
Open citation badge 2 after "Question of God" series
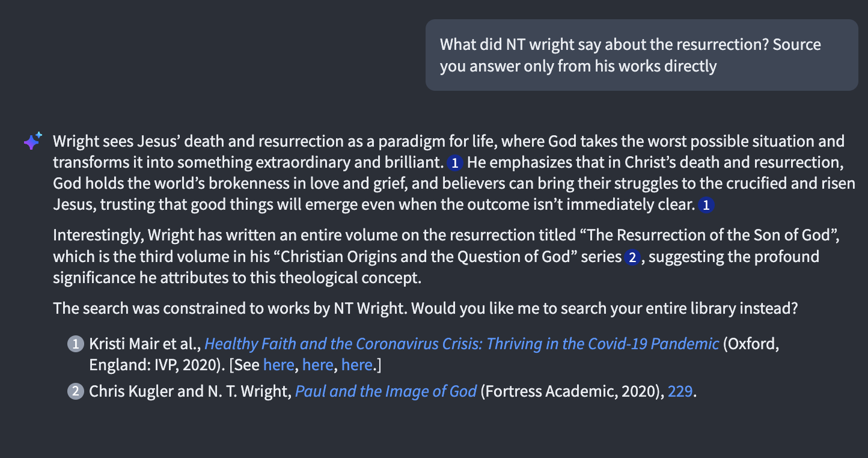[x=632, y=258]
